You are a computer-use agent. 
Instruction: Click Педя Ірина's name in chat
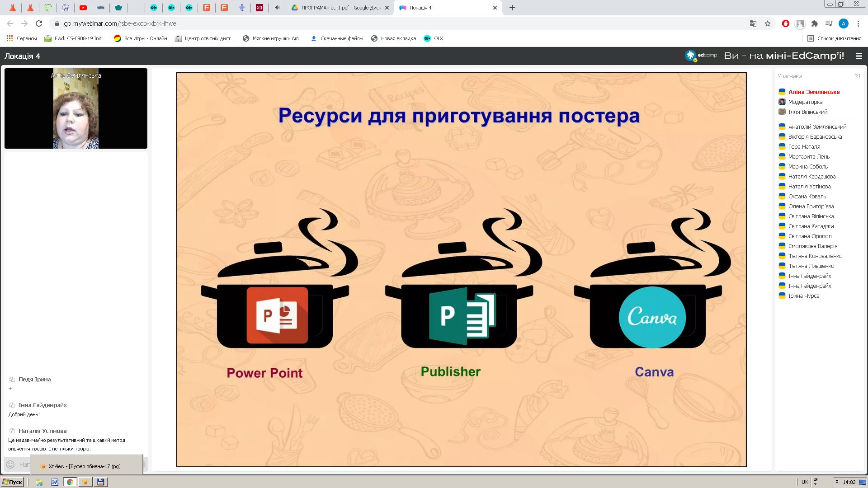(34, 379)
